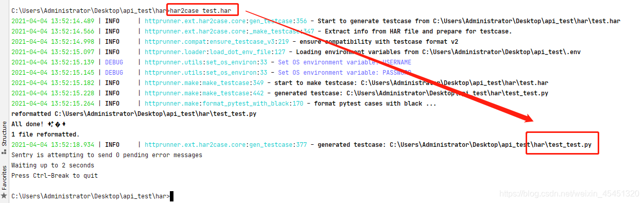Click timestamp '2021-04-04 13:52:18.934'

point(53,145)
